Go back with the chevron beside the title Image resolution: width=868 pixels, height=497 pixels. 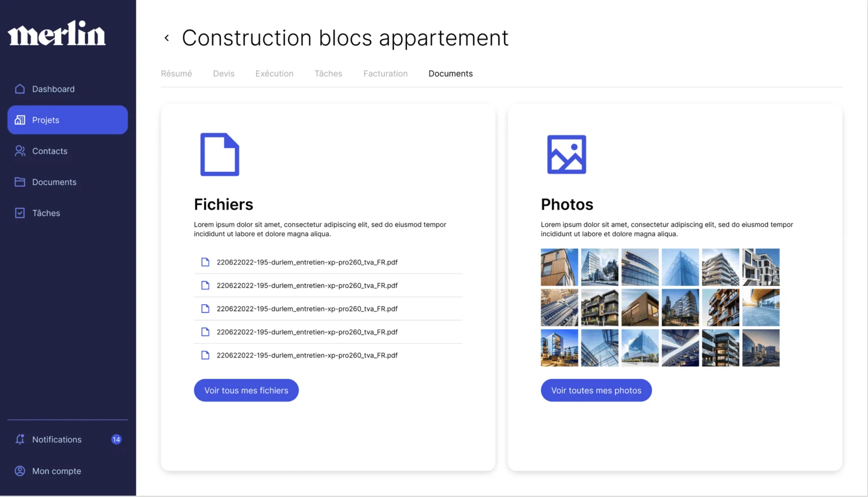pyautogui.click(x=167, y=38)
